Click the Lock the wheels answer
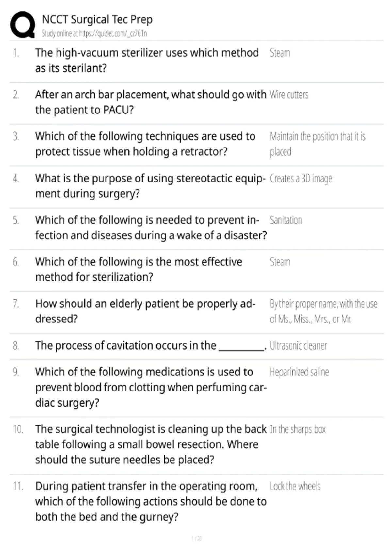Screen dimensions: 392x556 [x=295, y=486]
